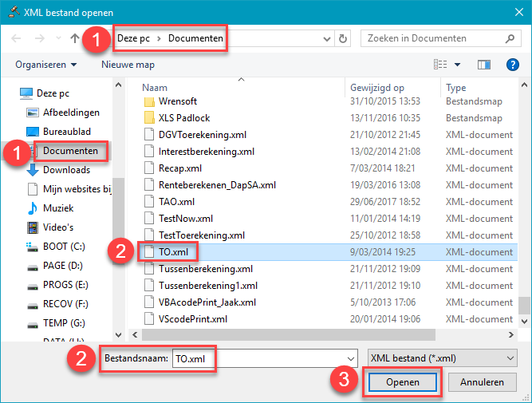
Task: Toggle the preview pane icon
Action: (484, 65)
